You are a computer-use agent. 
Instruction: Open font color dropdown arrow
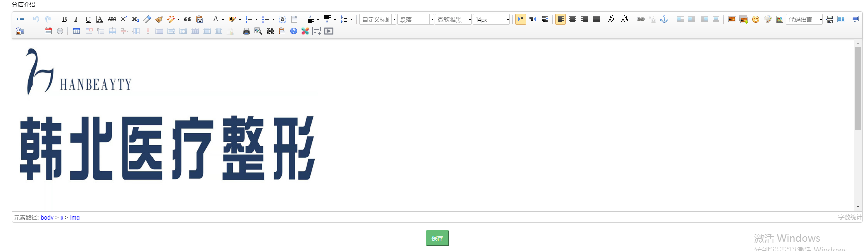coord(223,19)
